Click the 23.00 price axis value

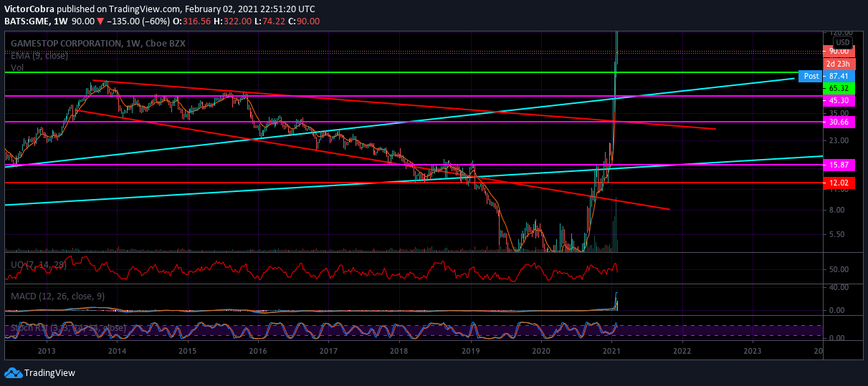pyautogui.click(x=839, y=141)
